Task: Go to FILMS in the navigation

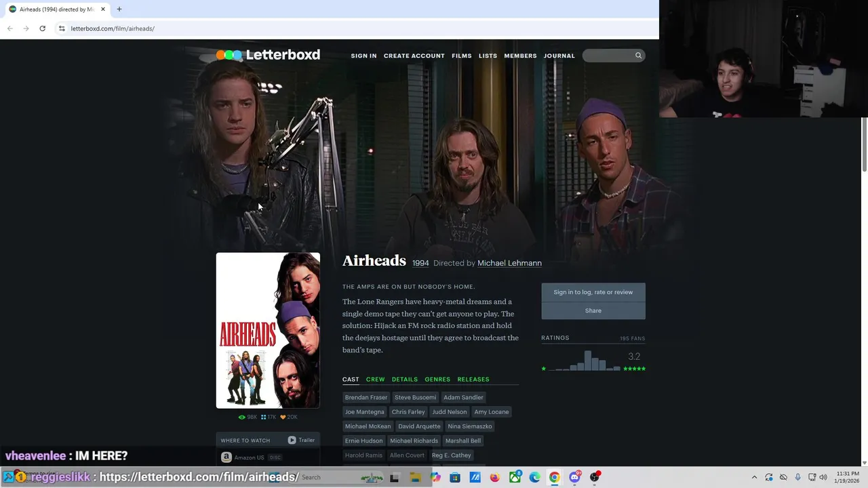Action: pyautogui.click(x=462, y=56)
